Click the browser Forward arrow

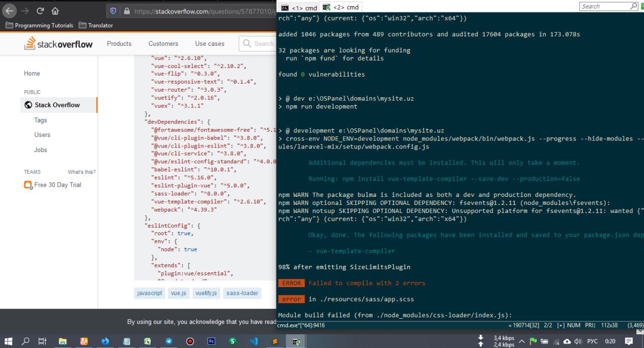[25, 11]
